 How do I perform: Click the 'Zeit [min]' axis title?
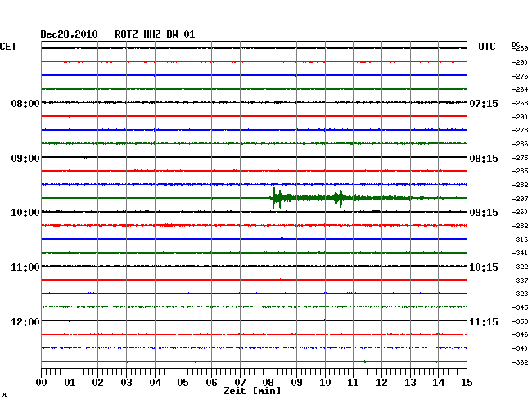pyautogui.click(x=252, y=391)
